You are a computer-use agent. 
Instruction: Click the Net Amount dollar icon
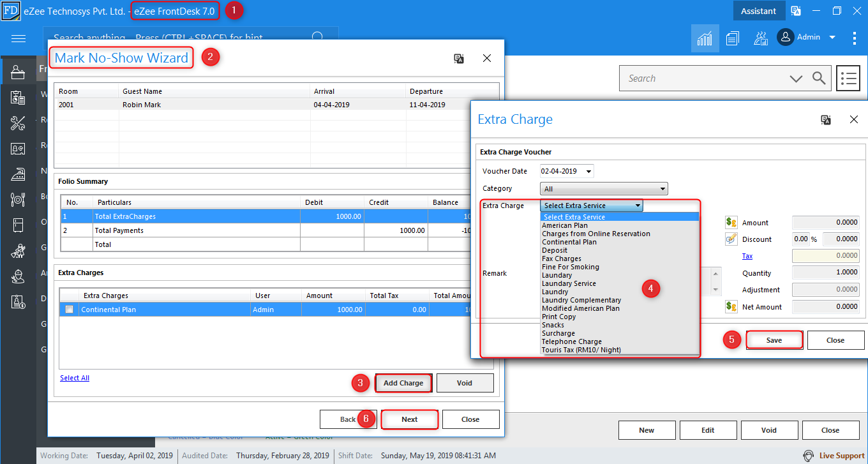click(x=731, y=306)
